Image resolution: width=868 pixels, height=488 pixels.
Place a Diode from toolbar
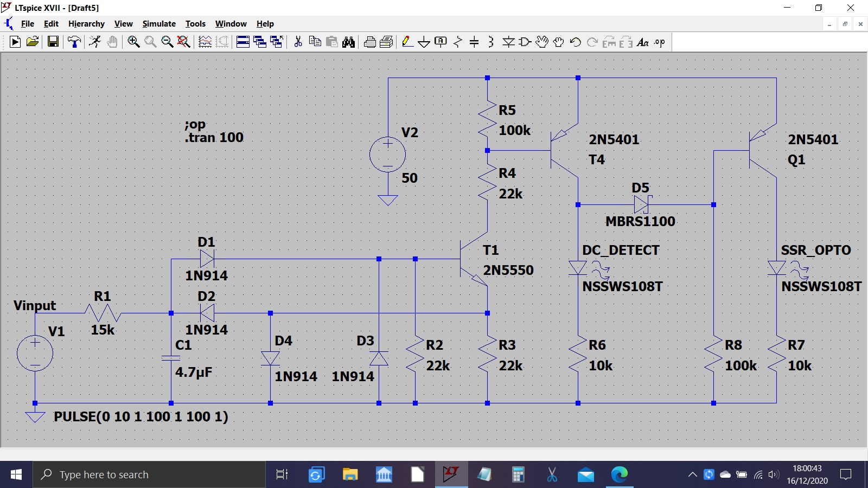tap(508, 42)
